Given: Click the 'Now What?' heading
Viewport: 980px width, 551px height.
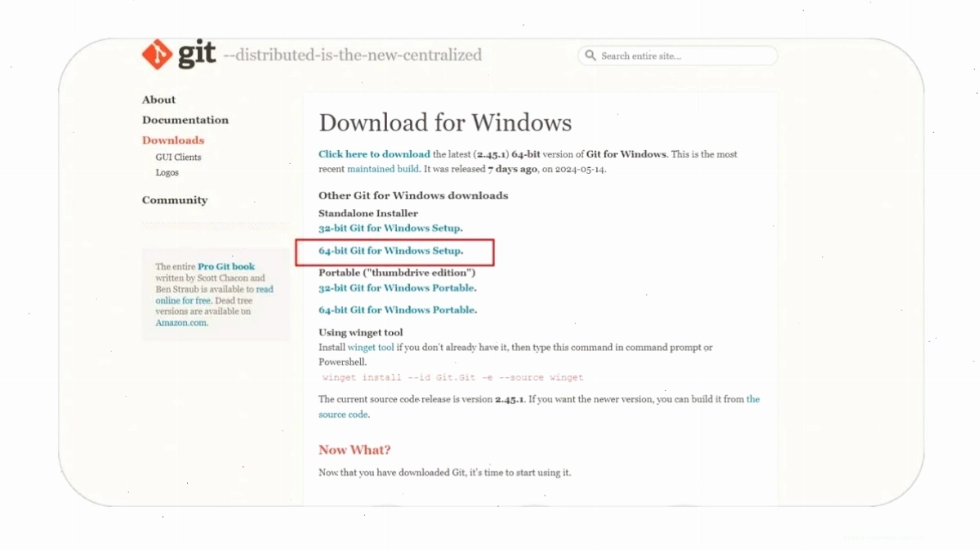Looking at the screenshot, I should (x=354, y=450).
